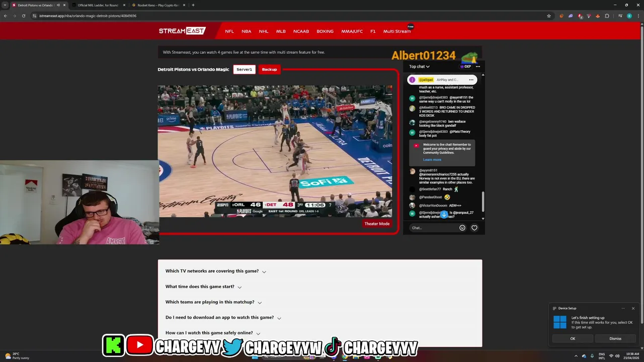Expand Which teams are playing question
The height and width of the screenshot is (362, 644).
(214, 302)
